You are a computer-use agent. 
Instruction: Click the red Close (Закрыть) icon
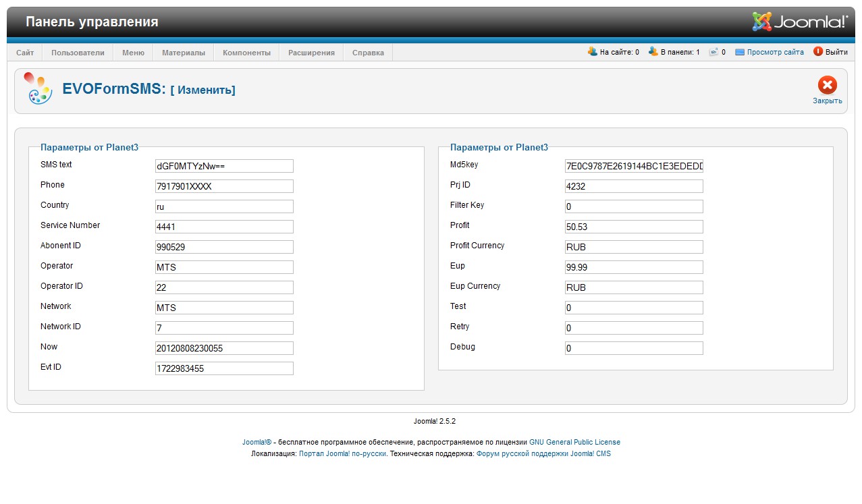click(827, 85)
